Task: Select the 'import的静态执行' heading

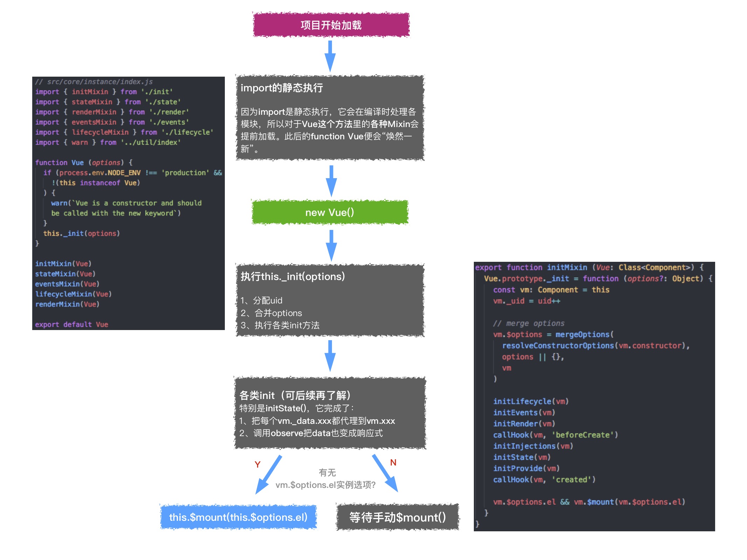Action: pos(282,88)
